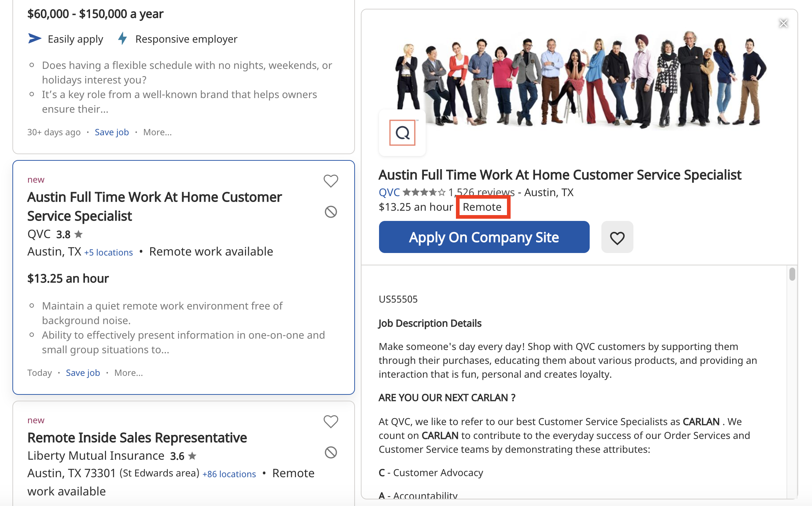Click the C - Customer Advocacy line
The height and width of the screenshot is (506, 812).
pos(431,473)
